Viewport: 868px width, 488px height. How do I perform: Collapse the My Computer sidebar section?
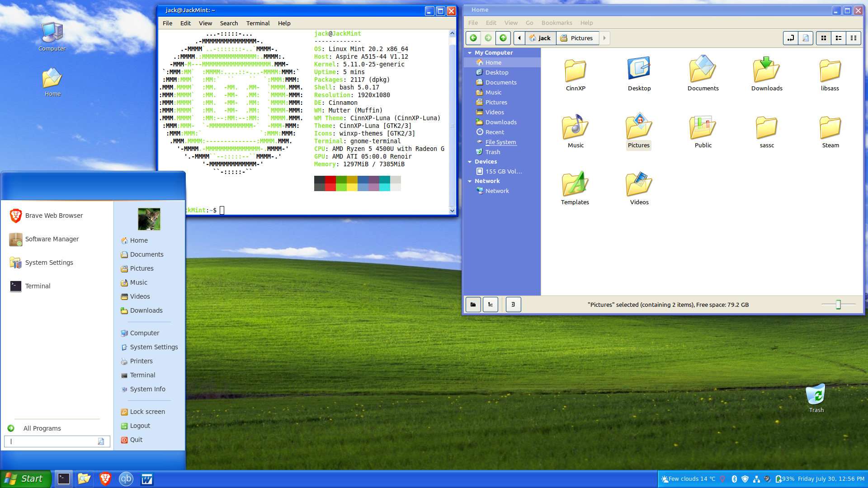470,53
